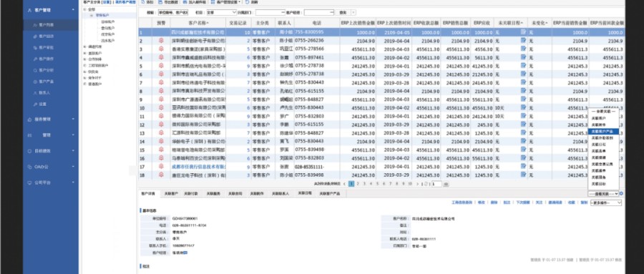Click the 导出数据 export icon in toolbar
Image resolution: width=644 pixels, height=274 pixels.
point(160,2)
